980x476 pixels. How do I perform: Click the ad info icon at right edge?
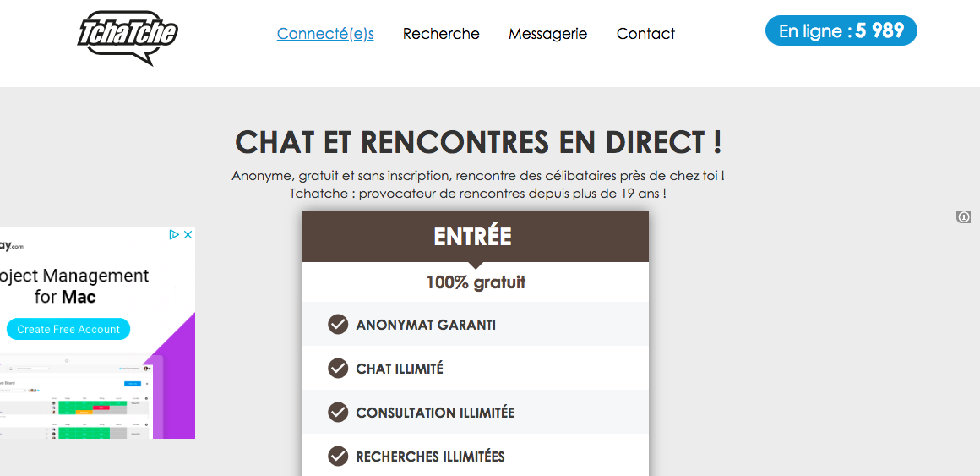pos(963,217)
